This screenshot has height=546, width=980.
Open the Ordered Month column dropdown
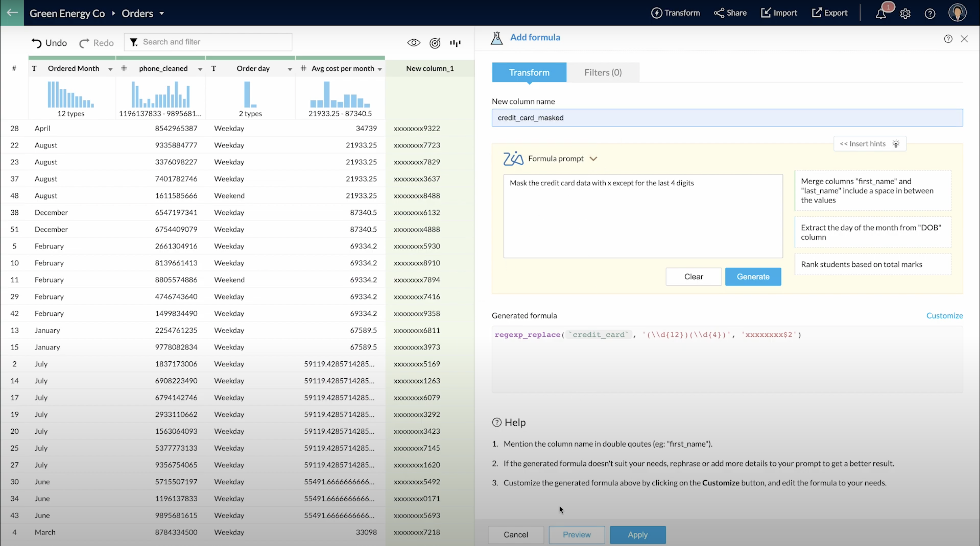pyautogui.click(x=110, y=69)
